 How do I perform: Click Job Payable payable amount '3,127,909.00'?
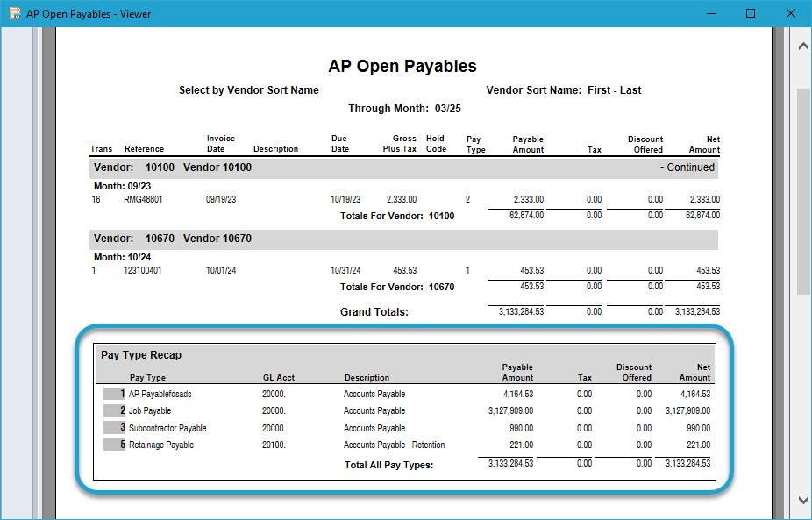(x=510, y=410)
